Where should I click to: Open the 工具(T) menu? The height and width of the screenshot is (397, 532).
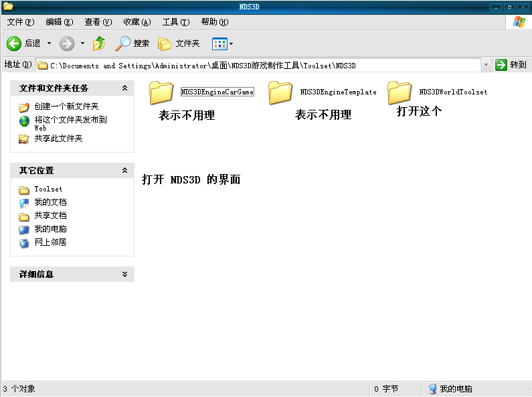[176, 22]
